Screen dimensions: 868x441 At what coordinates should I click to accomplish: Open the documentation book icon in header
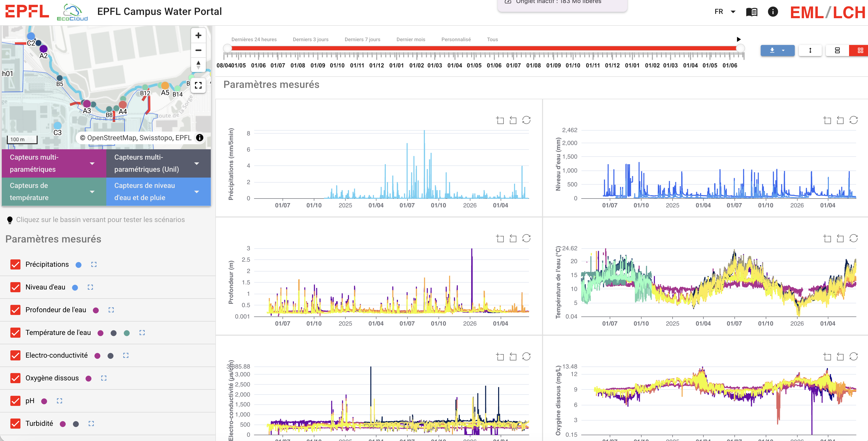(751, 12)
